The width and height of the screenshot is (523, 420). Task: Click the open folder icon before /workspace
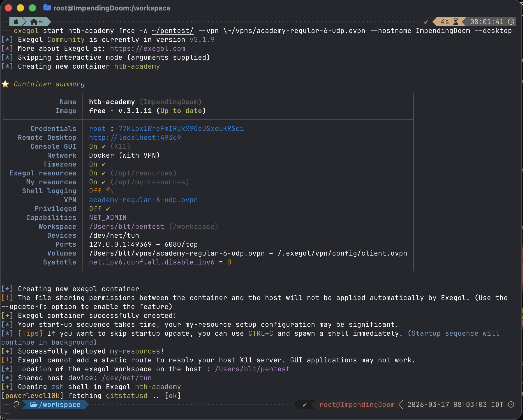[x=34, y=405]
